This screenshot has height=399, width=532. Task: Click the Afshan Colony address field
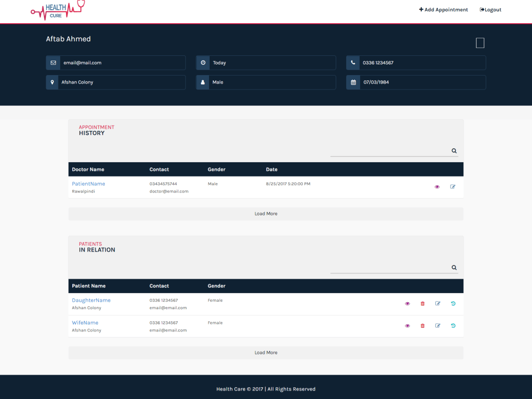click(115, 82)
